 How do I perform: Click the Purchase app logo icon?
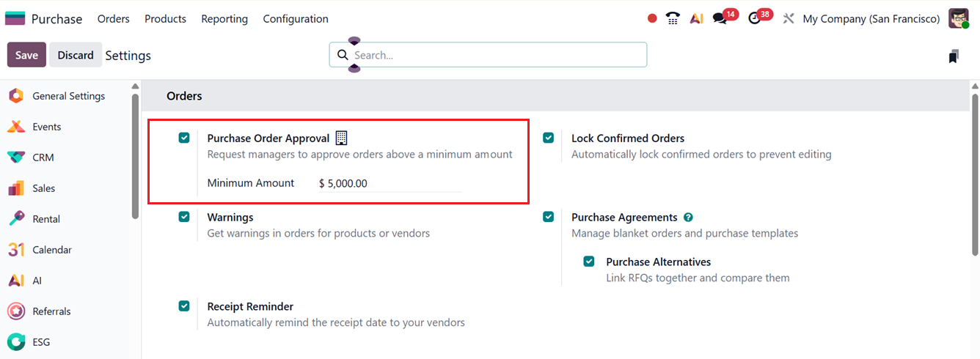click(x=15, y=19)
